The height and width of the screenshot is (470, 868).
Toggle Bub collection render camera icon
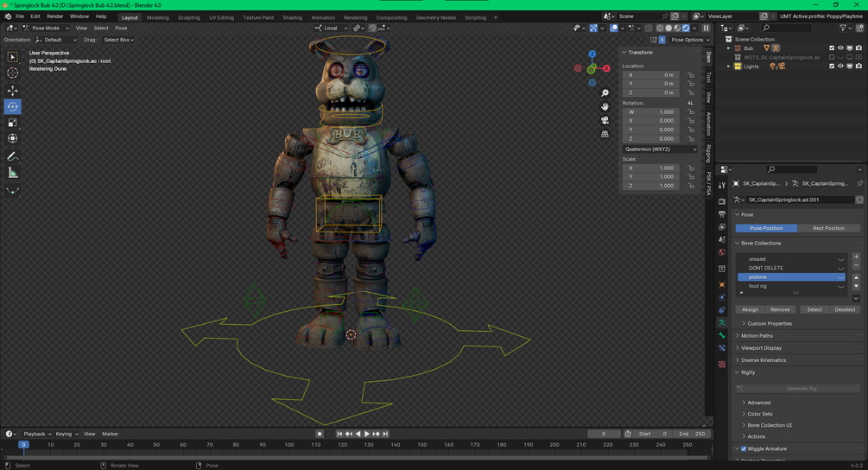point(858,48)
